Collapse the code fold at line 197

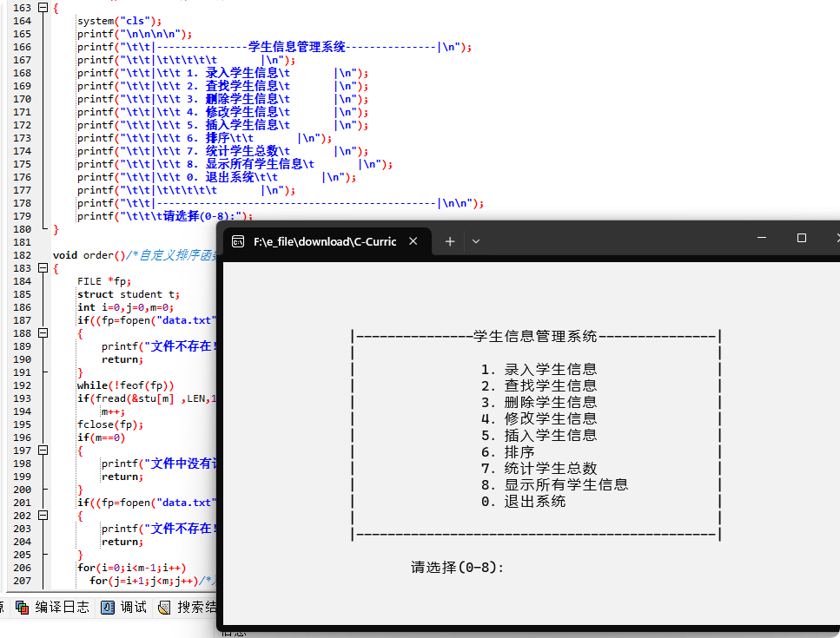(43, 451)
